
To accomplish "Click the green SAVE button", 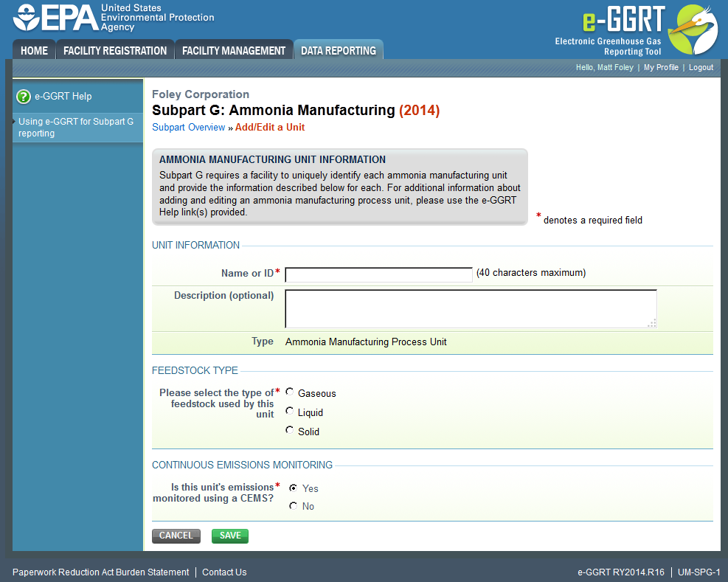I will coord(230,536).
